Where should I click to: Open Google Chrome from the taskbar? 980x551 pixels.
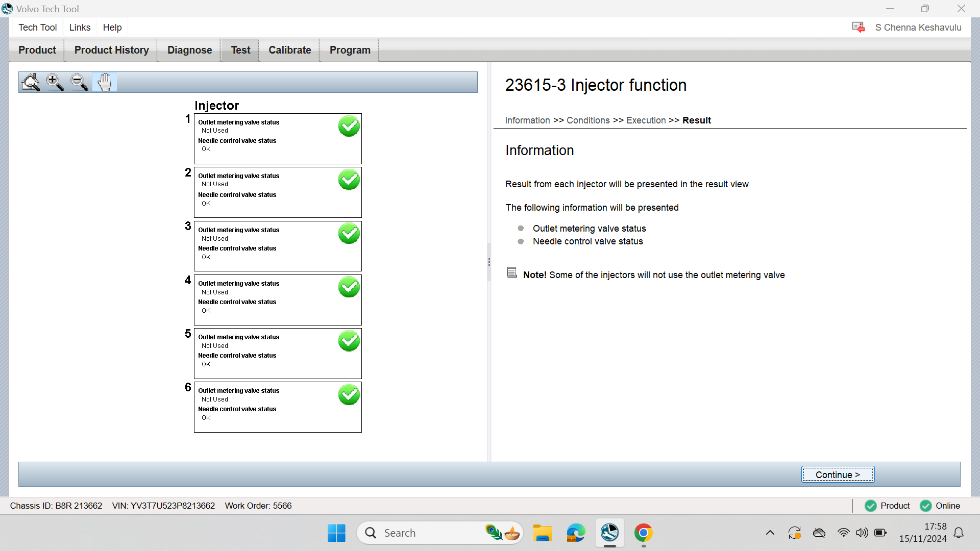pos(643,533)
